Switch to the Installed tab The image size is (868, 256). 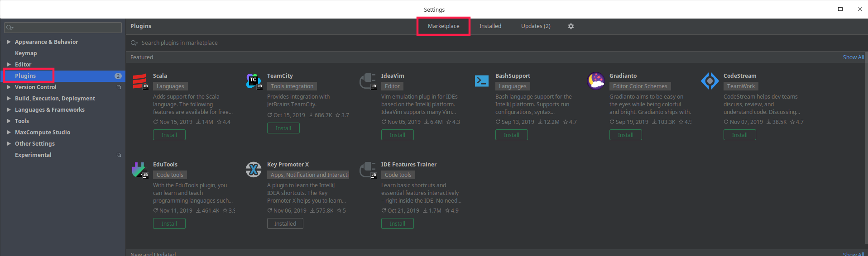point(490,26)
